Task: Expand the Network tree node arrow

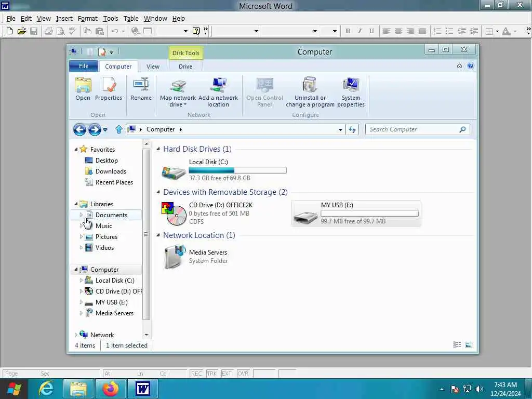Action: (76, 335)
